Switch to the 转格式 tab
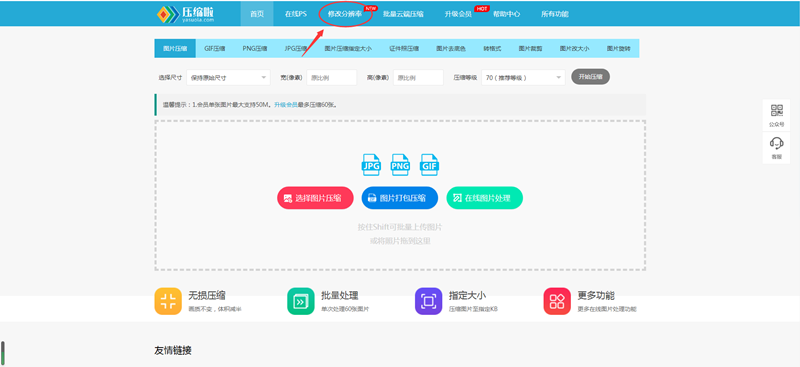 [492, 48]
